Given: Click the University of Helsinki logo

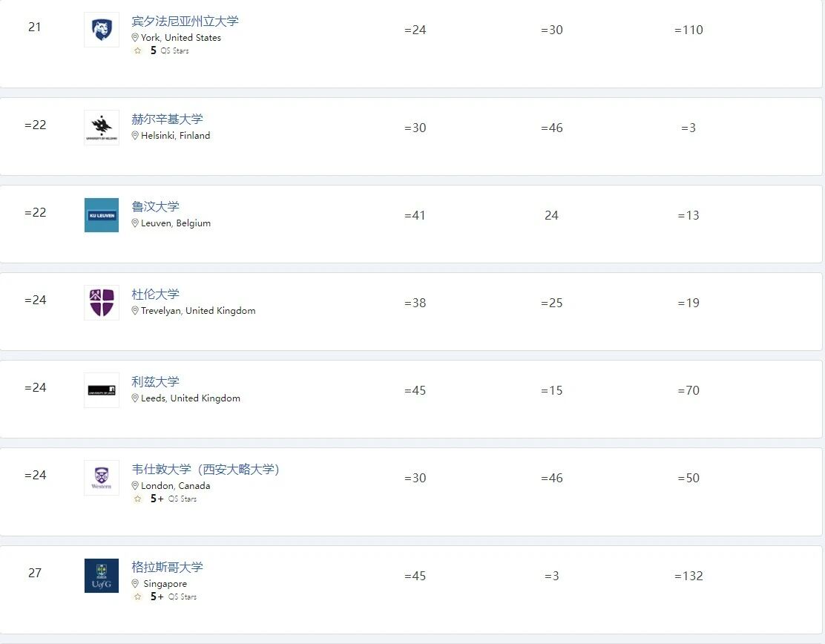Looking at the screenshot, I should pyautogui.click(x=102, y=128).
